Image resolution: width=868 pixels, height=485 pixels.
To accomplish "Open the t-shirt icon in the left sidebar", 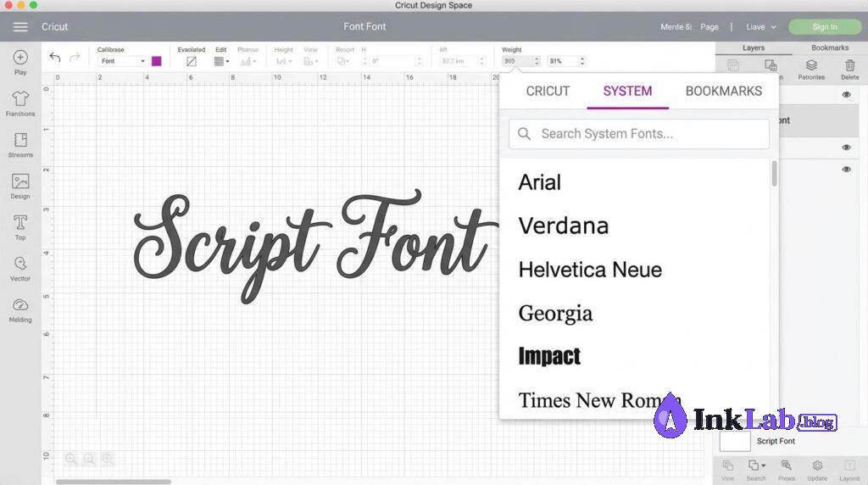I will (x=20, y=98).
